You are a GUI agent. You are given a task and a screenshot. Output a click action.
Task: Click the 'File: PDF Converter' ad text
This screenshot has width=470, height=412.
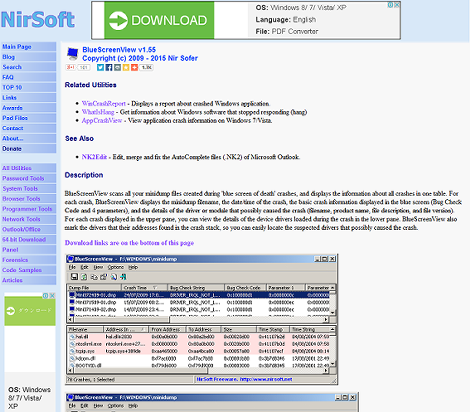(287, 31)
